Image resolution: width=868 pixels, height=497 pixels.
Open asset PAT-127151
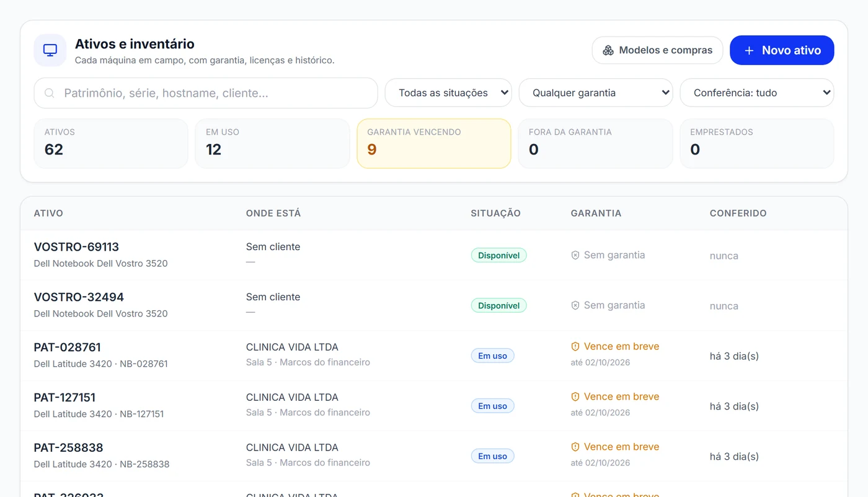click(x=64, y=398)
